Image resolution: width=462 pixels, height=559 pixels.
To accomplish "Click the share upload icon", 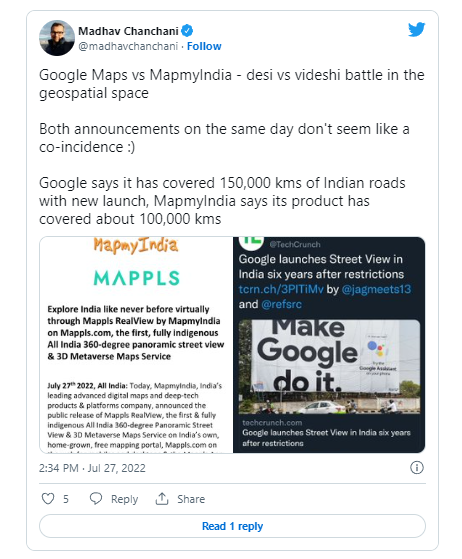I will [162, 498].
